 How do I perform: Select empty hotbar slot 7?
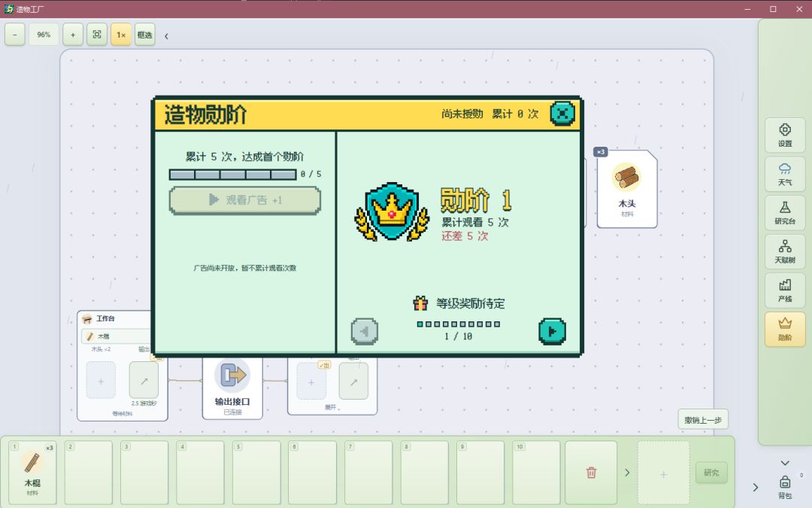pyautogui.click(x=368, y=472)
